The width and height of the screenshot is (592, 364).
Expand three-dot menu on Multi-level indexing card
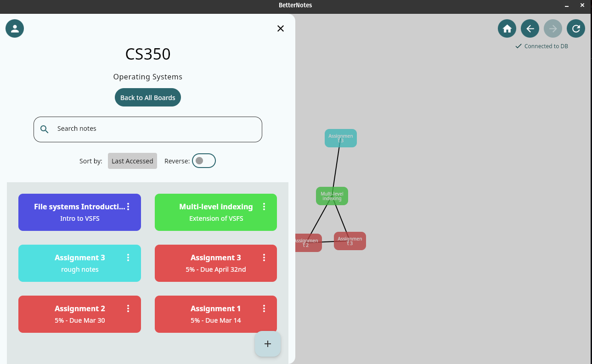264,207
